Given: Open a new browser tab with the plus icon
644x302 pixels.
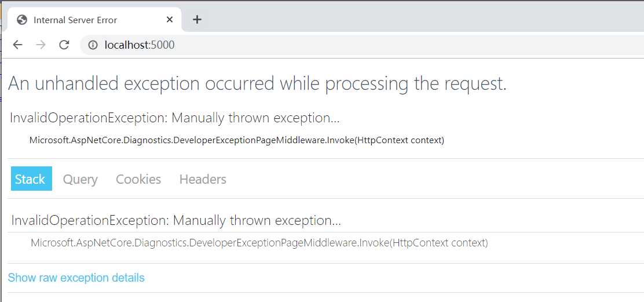Looking at the screenshot, I should (x=197, y=20).
